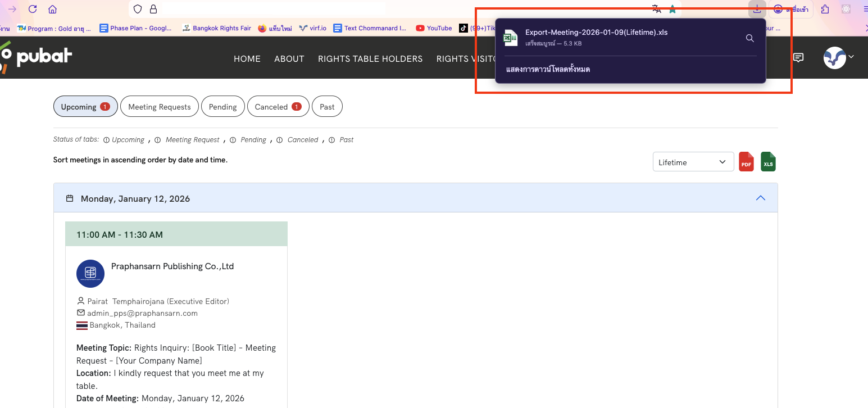
Task: Open the Lifetime dropdown
Action: [x=693, y=161]
